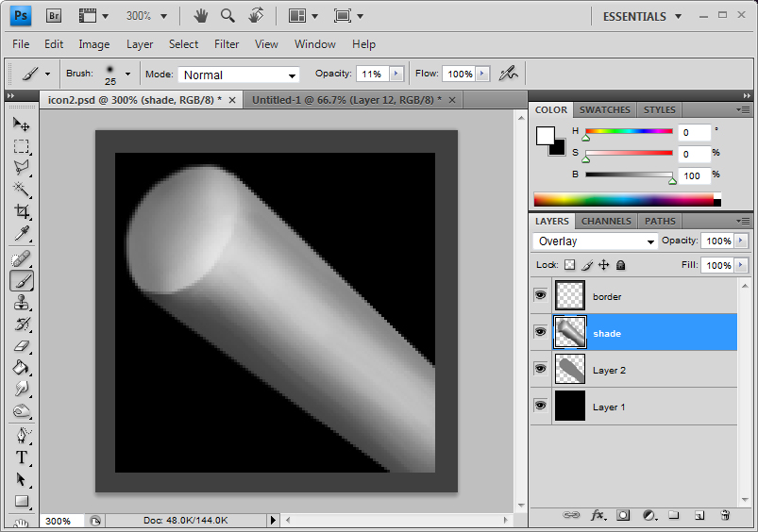Hide the shade layer
The height and width of the screenshot is (532, 758).
coord(541,331)
